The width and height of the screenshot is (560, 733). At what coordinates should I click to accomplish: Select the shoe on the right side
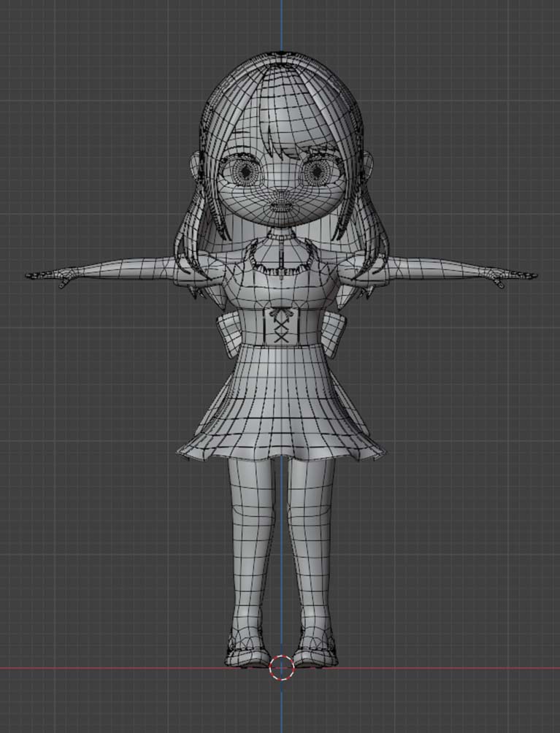coord(315,653)
